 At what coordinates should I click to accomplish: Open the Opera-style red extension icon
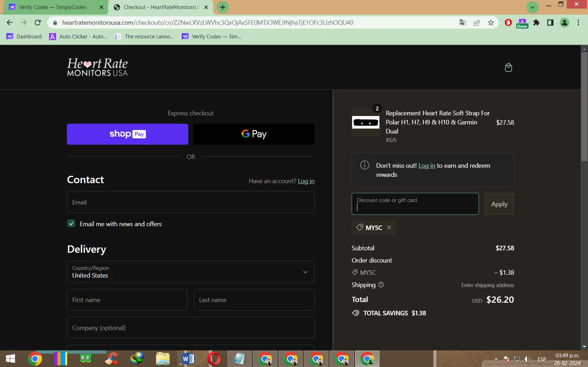(508, 23)
